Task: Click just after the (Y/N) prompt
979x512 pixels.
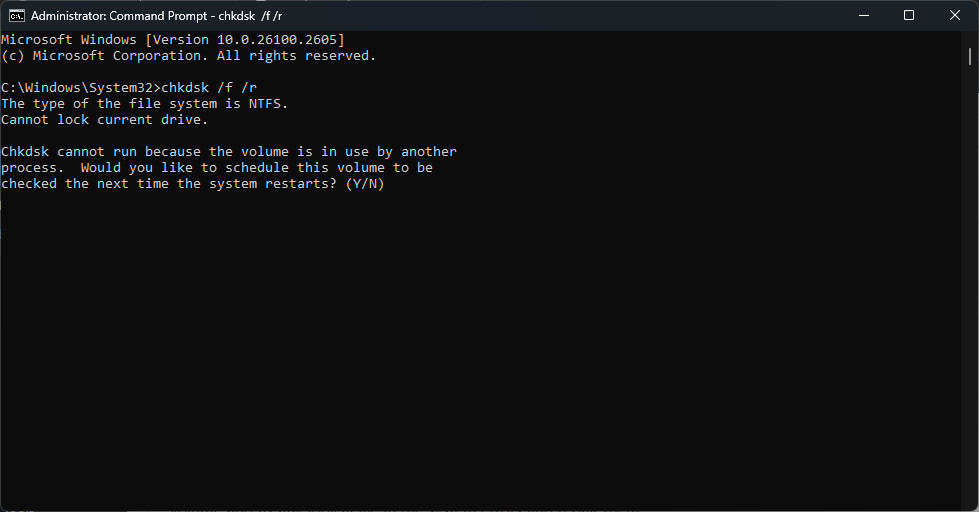Action: [x=393, y=183]
